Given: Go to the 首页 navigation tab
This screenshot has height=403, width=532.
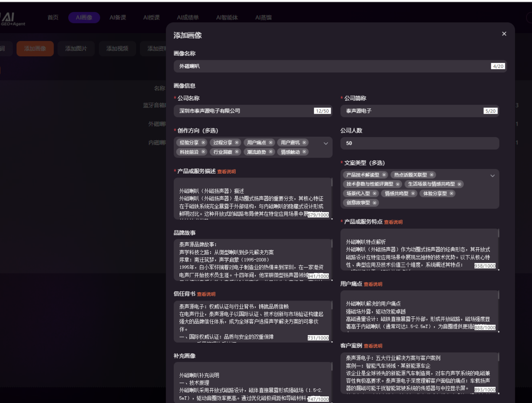Looking at the screenshot, I should (x=53, y=18).
